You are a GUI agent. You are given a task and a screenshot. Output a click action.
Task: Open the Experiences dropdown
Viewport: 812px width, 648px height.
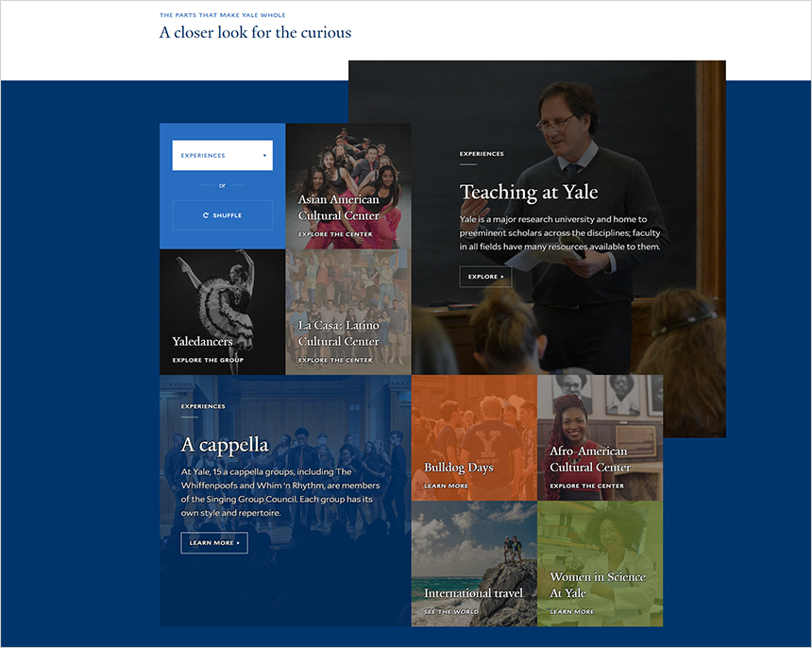tap(222, 156)
